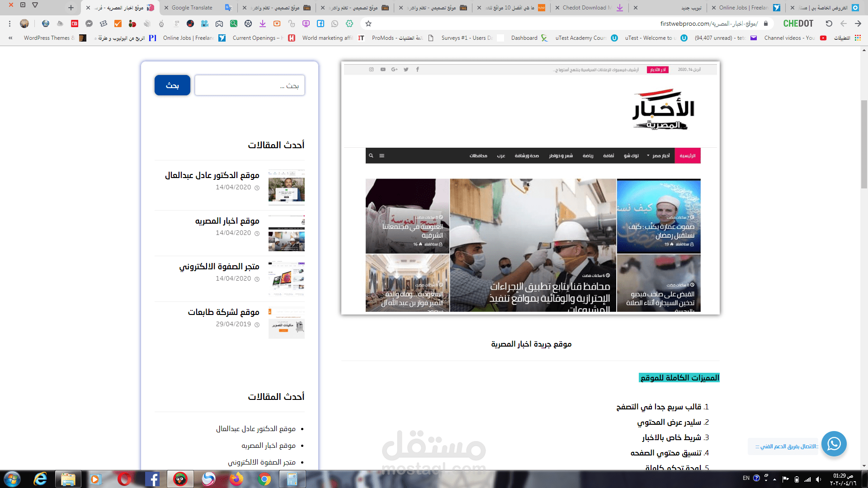Expand the أخبار مصر dropdown in preview menu
The height and width of the screenshot is (488, 868).
(x=658, y=156)
